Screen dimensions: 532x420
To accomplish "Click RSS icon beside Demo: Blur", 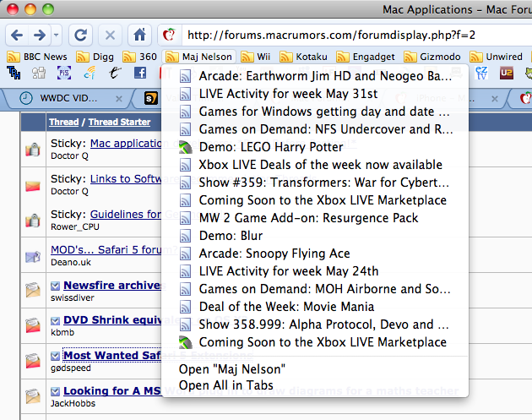I will [185, 236].
